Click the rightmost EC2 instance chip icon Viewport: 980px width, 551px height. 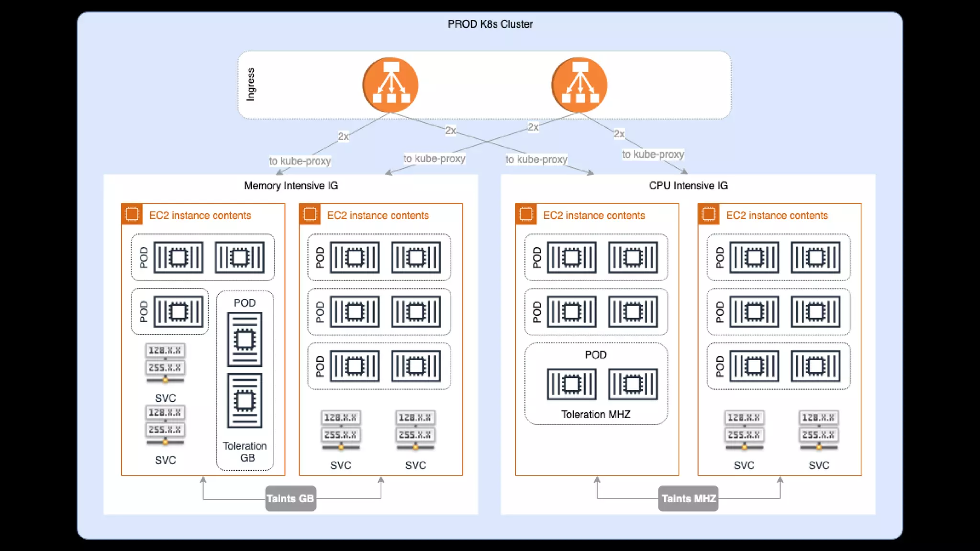point(709,214)
